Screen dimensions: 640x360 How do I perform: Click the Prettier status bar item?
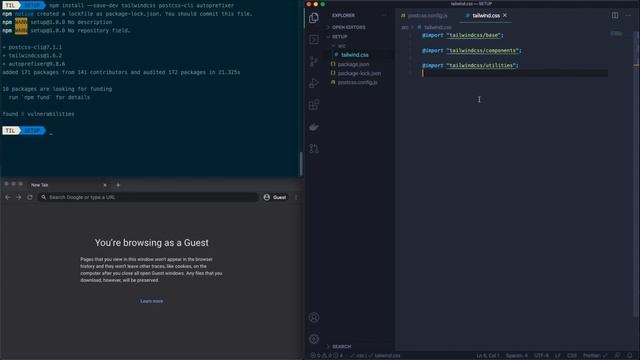(595, 356)
